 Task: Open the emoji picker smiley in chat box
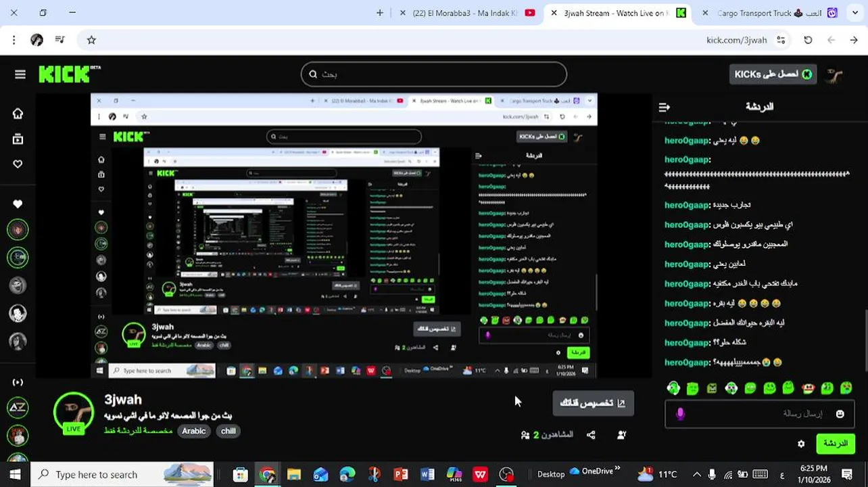pyautogui.click(x=840, y=414)
